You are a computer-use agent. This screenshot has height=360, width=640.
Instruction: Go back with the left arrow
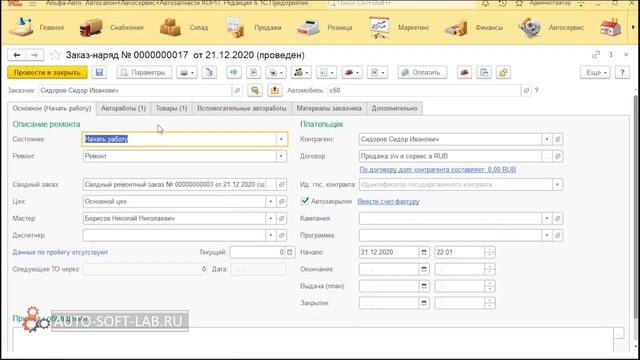(x=17, y=55)
